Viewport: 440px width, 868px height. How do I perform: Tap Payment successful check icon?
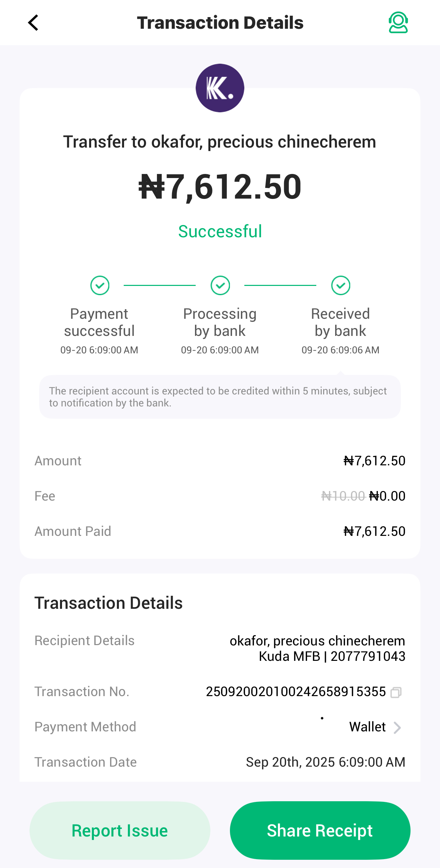(100, 285)
